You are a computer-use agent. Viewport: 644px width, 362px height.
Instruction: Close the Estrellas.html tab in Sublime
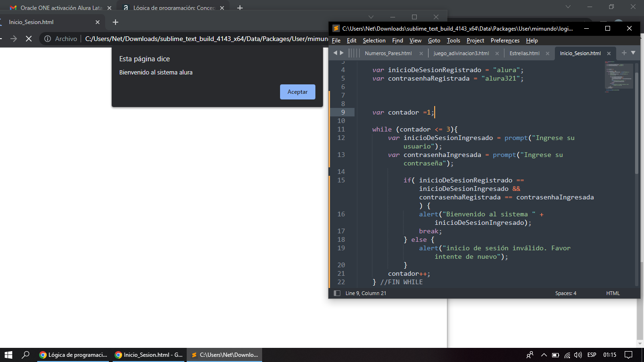click(547, 54)
